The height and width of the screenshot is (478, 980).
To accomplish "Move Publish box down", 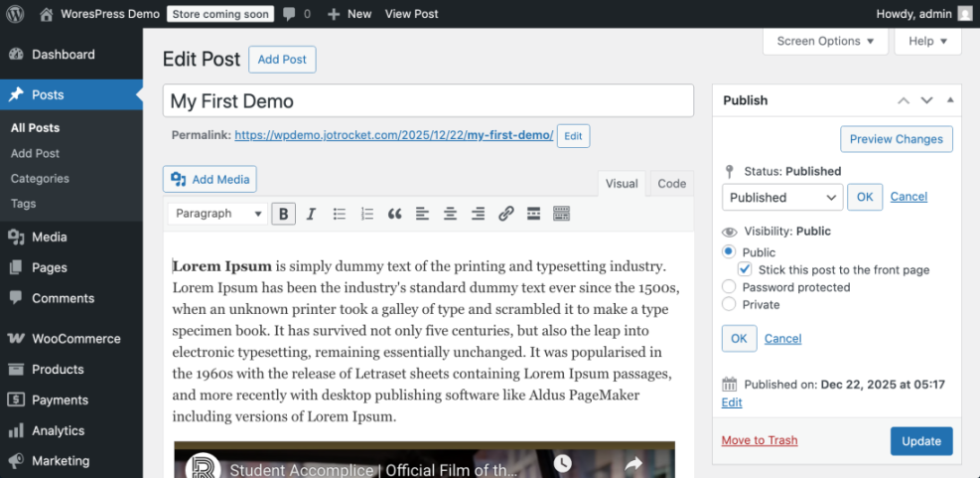I will (926, 100).
